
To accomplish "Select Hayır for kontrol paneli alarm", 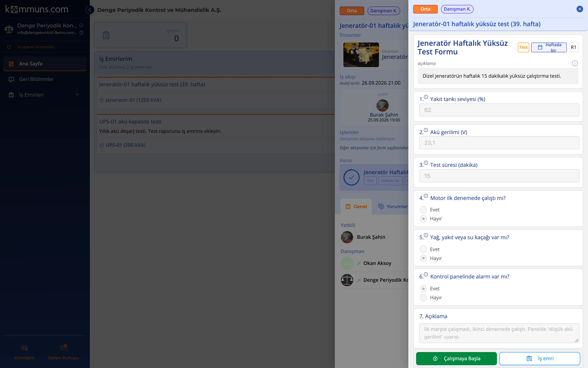I will coord(423,297).
